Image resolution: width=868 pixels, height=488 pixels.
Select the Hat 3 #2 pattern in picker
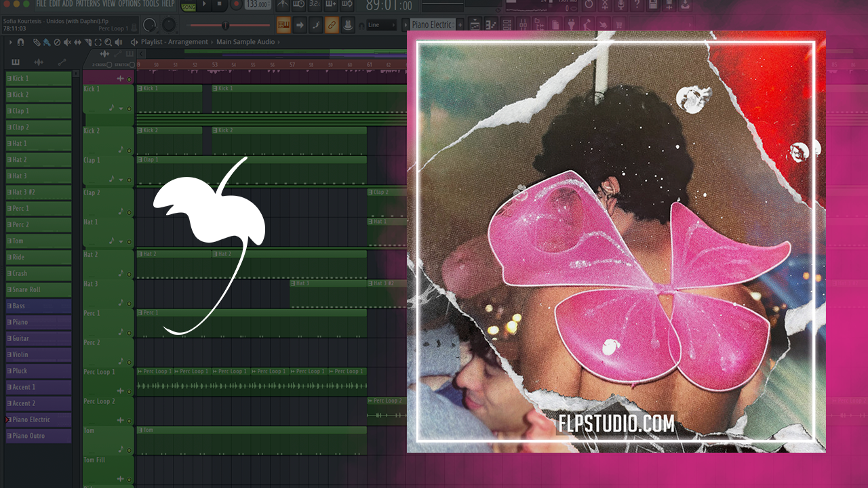coord(38,192)
